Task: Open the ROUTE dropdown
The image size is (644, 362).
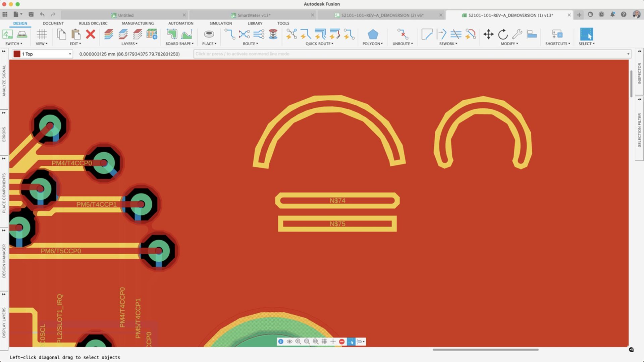Action: pos(251,44)
